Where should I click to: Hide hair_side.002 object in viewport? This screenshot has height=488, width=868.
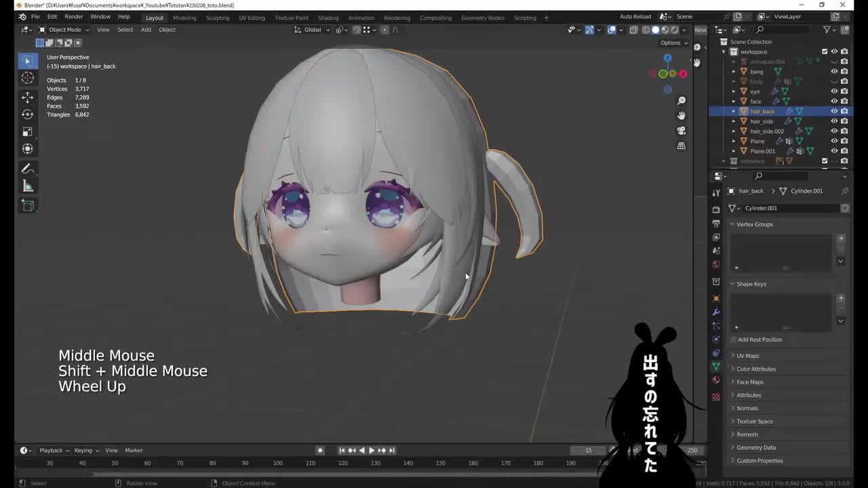834,131
